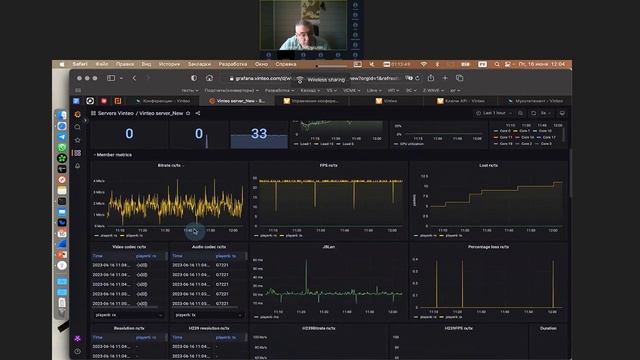Viewport: 640px width, 360px height.
Task: Switch to the Управление конфере... tab
Action: [311, 101]
